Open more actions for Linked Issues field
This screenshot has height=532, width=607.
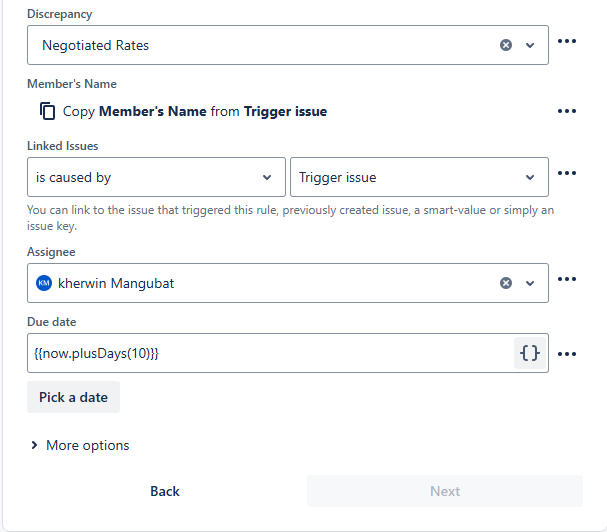[x=567, y=173]
